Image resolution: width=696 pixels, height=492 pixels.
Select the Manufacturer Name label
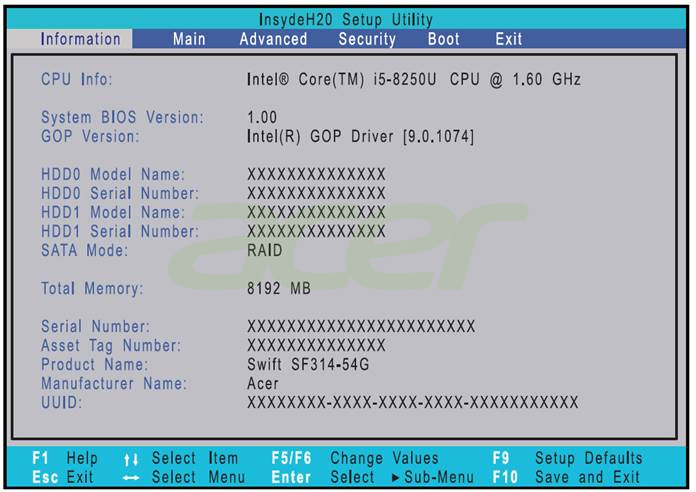114,384
